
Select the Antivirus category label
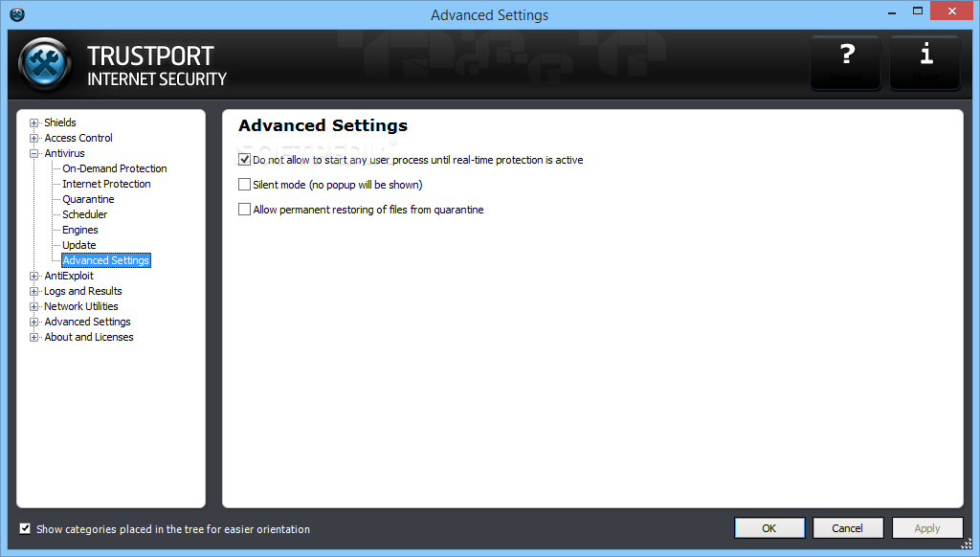(64, 153)
